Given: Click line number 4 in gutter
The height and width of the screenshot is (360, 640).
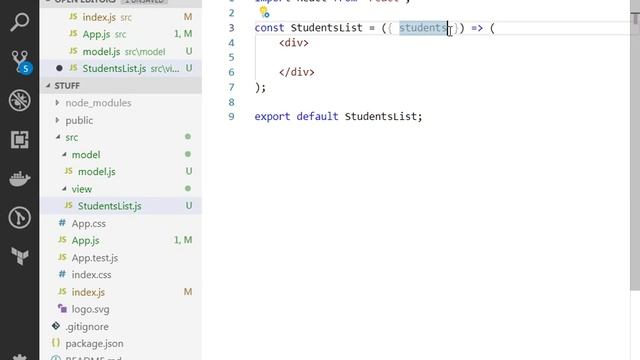Looking at the screenshot, I should (x=231, y=42).
